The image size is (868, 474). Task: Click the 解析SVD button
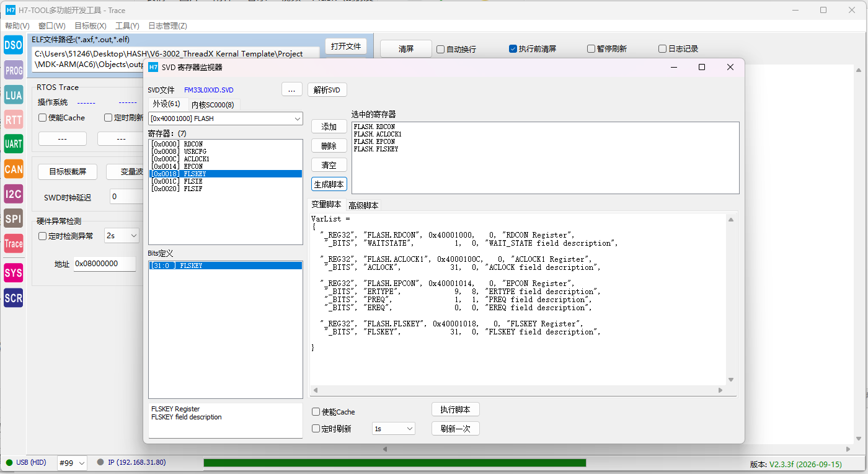tap(327, 90)
